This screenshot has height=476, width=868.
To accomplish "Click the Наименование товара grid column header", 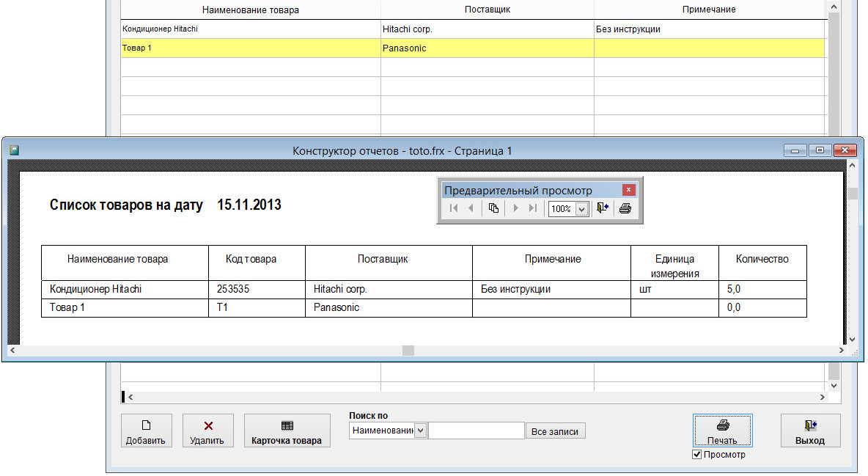I will coord(251,10).
